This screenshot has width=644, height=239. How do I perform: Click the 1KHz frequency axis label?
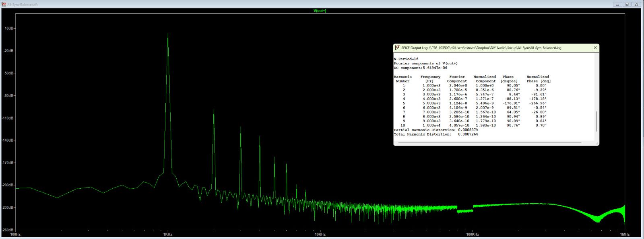pos(168,234)
